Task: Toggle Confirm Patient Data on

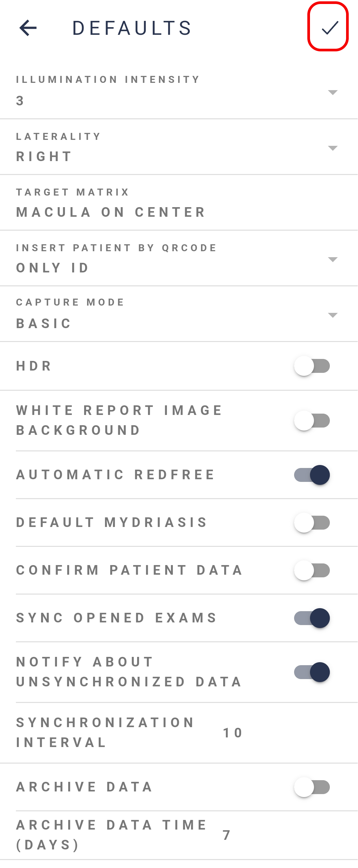Action: tap(312, 570)
